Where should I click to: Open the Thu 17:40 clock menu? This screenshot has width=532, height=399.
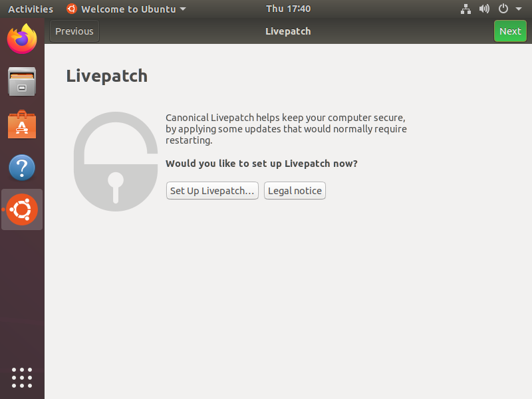click(x=288, y=9)
